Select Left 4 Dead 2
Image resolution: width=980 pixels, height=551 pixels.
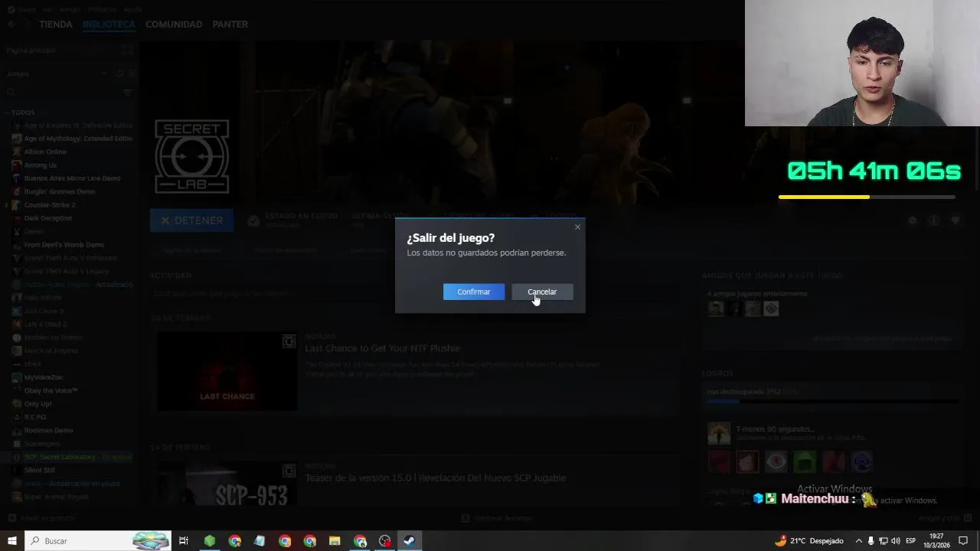(45, 324)
